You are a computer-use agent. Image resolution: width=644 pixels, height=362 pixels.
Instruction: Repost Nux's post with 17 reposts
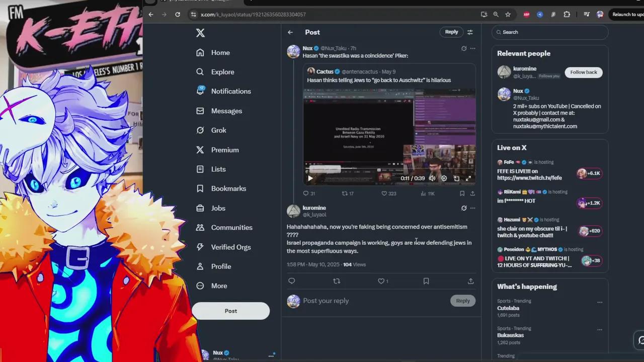[348, 193]
